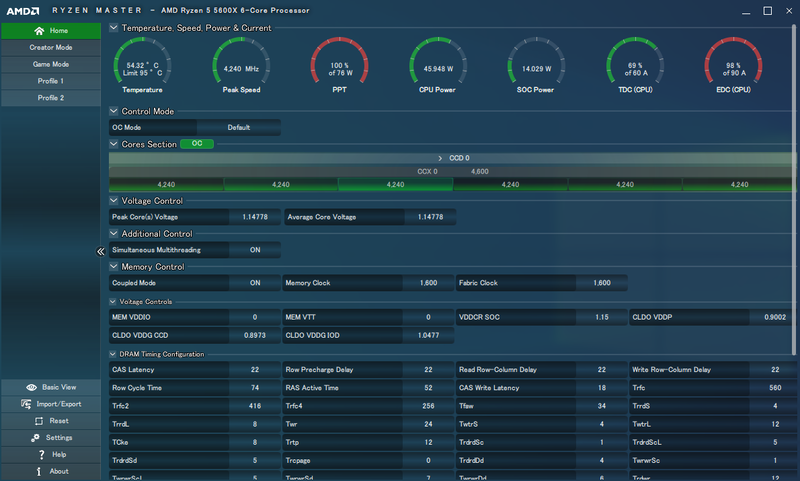This screenshot has width=800, height=481.
Task: Click the CAS Write Latency row
Action: (542, 388)
